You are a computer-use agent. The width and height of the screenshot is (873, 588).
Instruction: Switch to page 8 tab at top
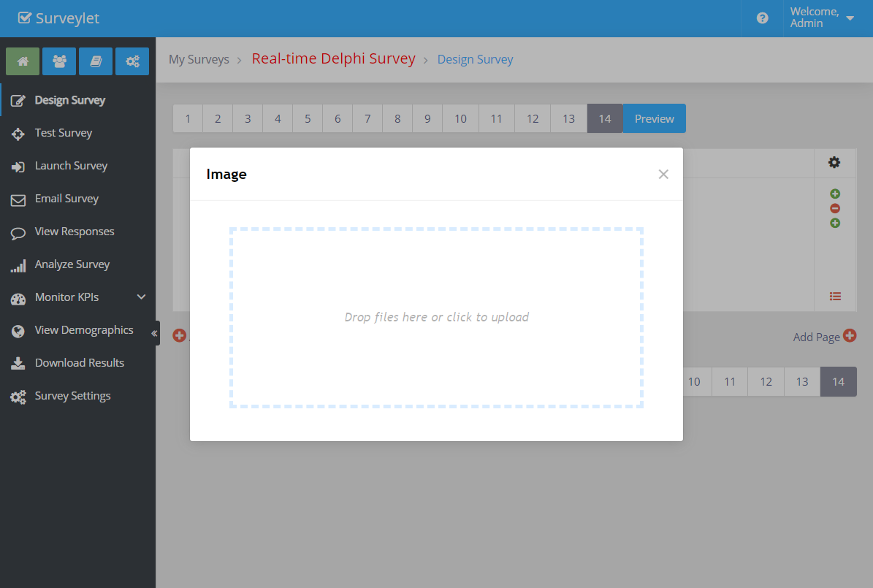tap(397, 118)
